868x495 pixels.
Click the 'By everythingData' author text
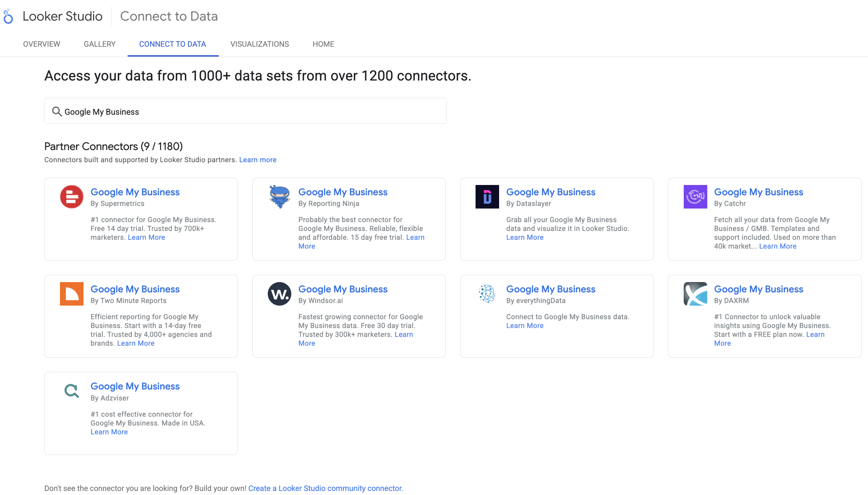pos(536,300)
